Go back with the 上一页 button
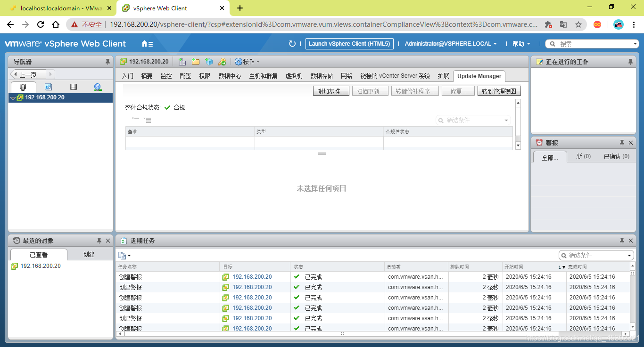Viewport: 644px width, 347px height. [28, 74]
